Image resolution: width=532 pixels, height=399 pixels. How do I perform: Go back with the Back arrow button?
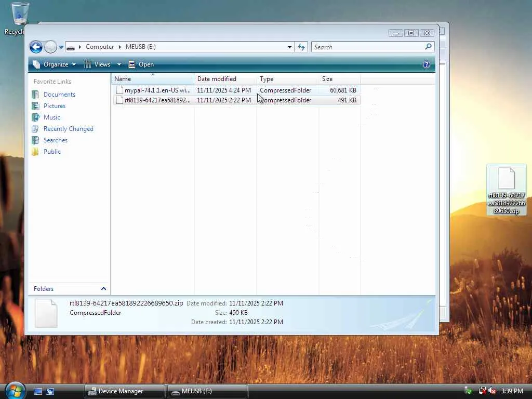click(36, 47)
